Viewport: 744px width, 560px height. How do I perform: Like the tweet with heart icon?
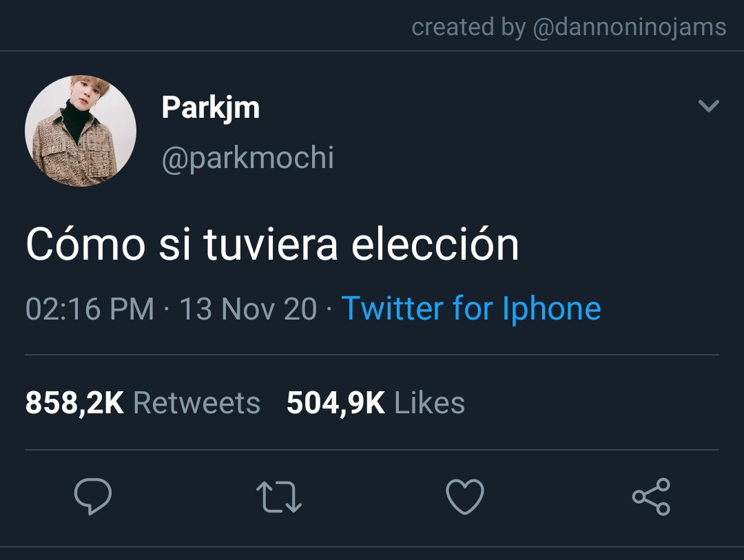coord(465,497)
